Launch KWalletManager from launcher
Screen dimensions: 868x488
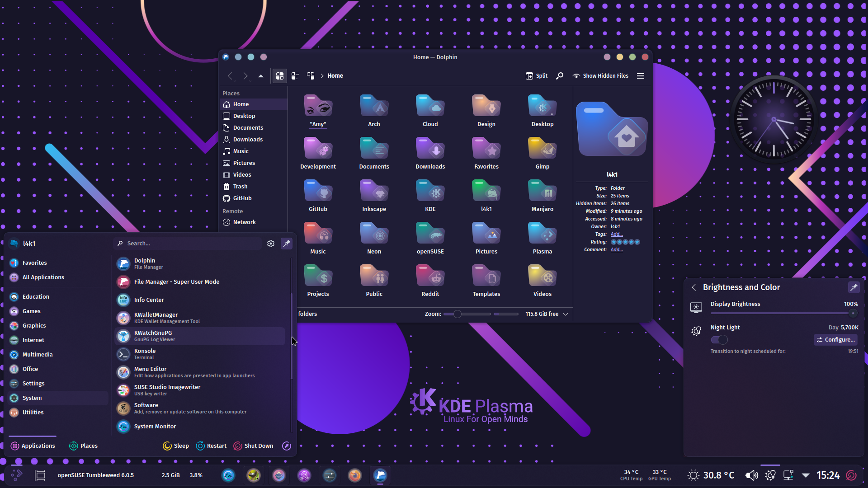click(200, 318)
